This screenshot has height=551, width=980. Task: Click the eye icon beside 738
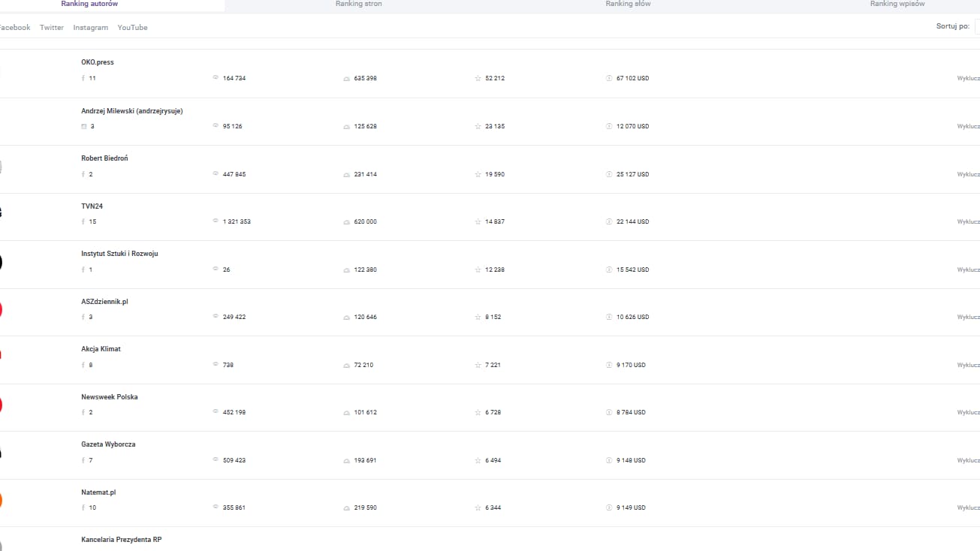[x=216, y=365]
